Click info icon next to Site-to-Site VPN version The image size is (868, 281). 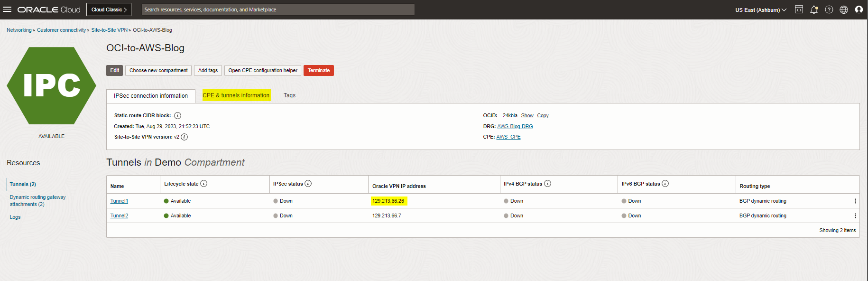click(184, 137)
